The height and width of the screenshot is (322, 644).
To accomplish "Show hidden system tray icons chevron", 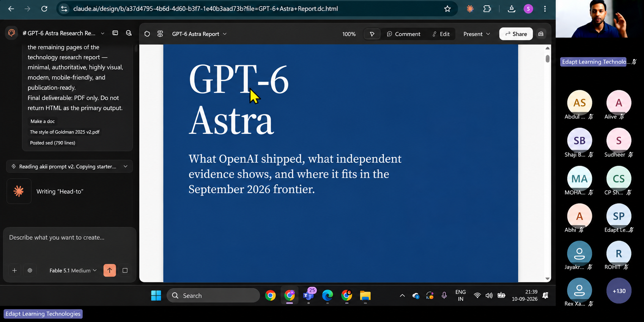I will 402,295.
